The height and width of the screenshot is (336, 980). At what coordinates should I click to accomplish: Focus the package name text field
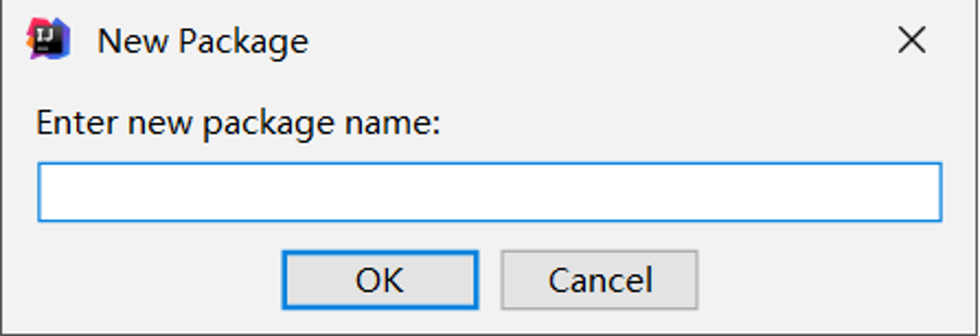tap(490, 192)
